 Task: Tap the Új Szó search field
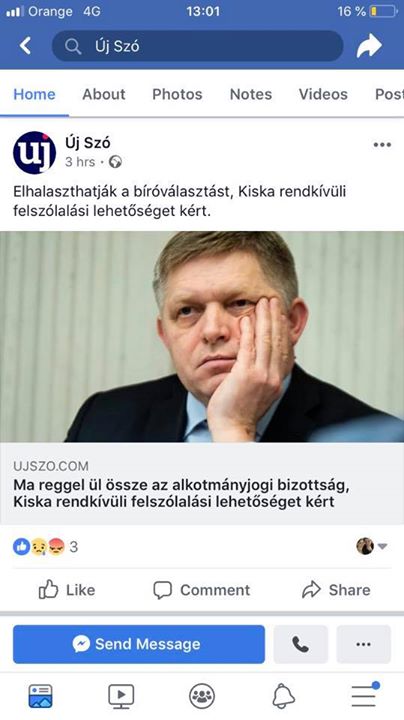(x=197, y=46)
